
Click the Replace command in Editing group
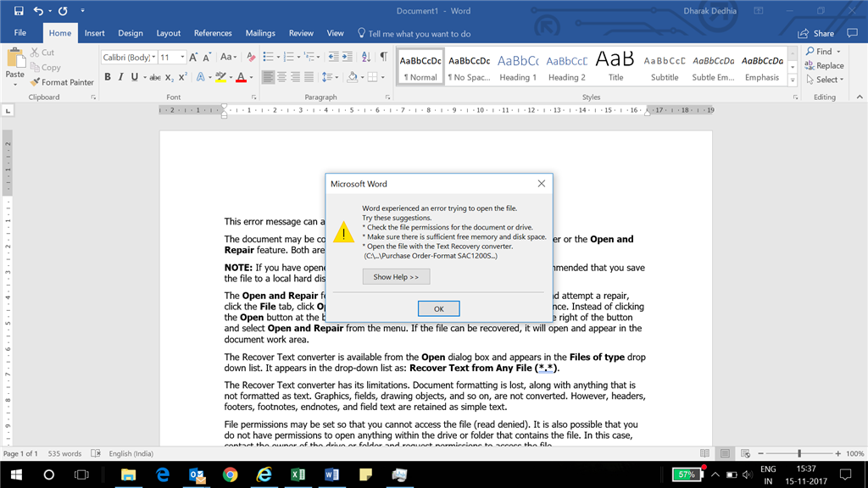point(824,66)
